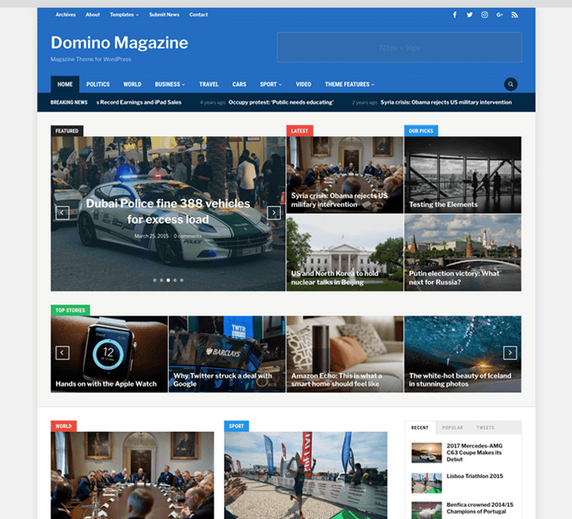Open the Cars section

(x=239, y=84)
